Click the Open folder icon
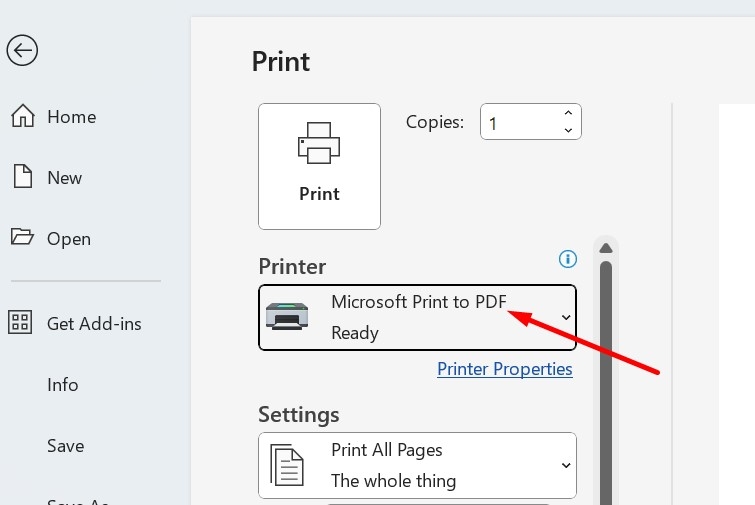755x505 pixels. tap(22, 236)
